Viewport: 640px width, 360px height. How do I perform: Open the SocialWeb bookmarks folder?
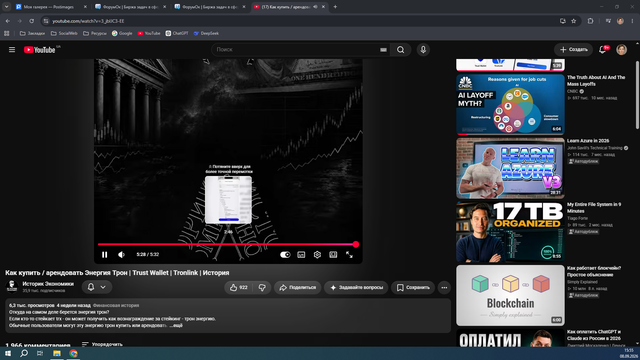tap(64, 33)
